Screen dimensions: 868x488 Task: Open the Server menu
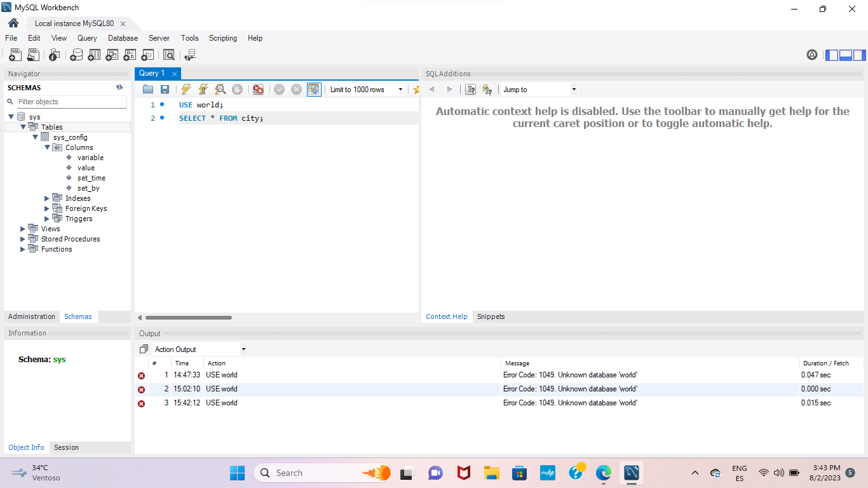159,38
